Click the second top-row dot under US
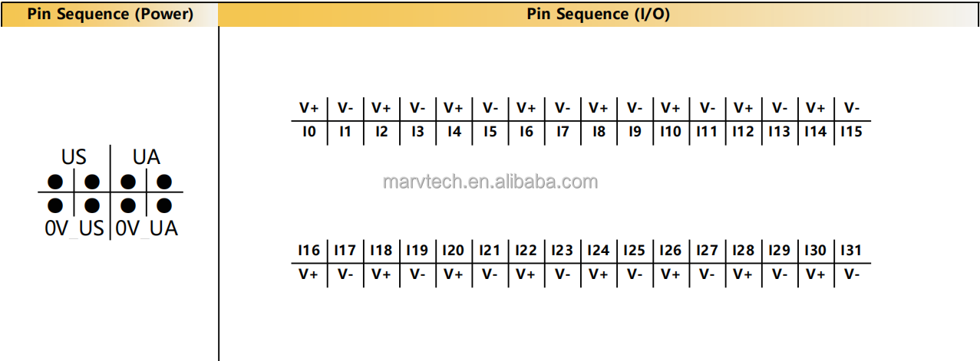Screen dimensions: 980x361 pos(92,182)
